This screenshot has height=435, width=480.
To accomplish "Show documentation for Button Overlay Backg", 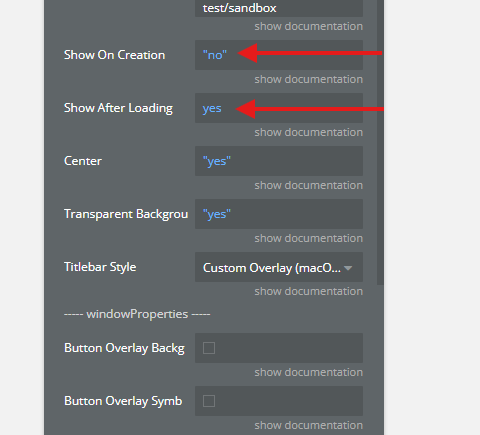I will (x=309, y=372).
